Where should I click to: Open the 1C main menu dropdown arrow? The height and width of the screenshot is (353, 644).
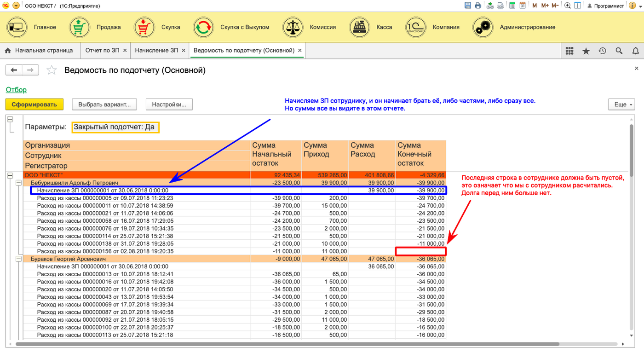point(16,6)
